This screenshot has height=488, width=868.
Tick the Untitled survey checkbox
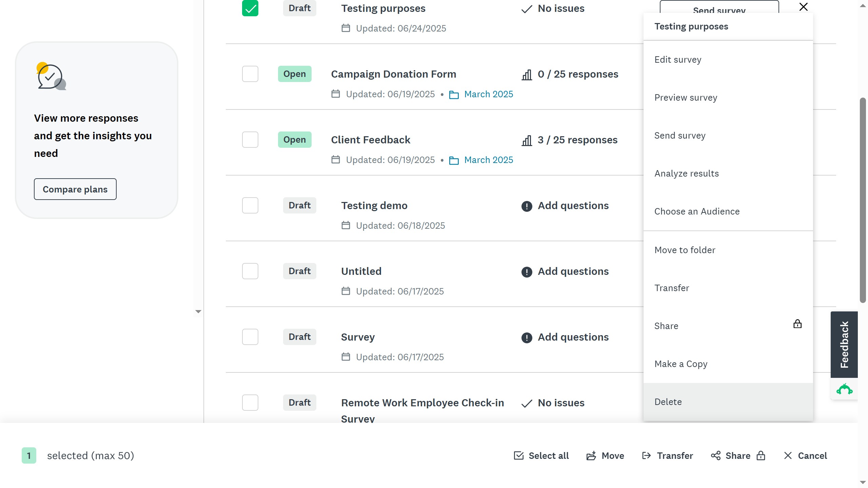[250, 271]
